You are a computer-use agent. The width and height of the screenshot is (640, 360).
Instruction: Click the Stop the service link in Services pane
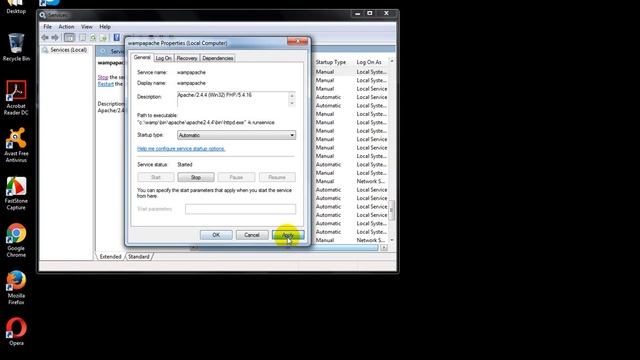pyautogui.click(x=103, y=77)
